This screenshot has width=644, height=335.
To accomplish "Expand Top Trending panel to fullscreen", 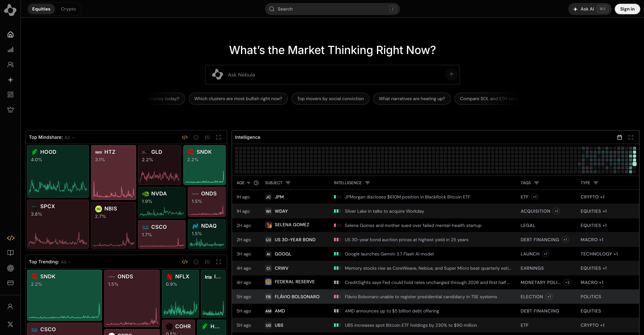I will (x=219, y=262).
